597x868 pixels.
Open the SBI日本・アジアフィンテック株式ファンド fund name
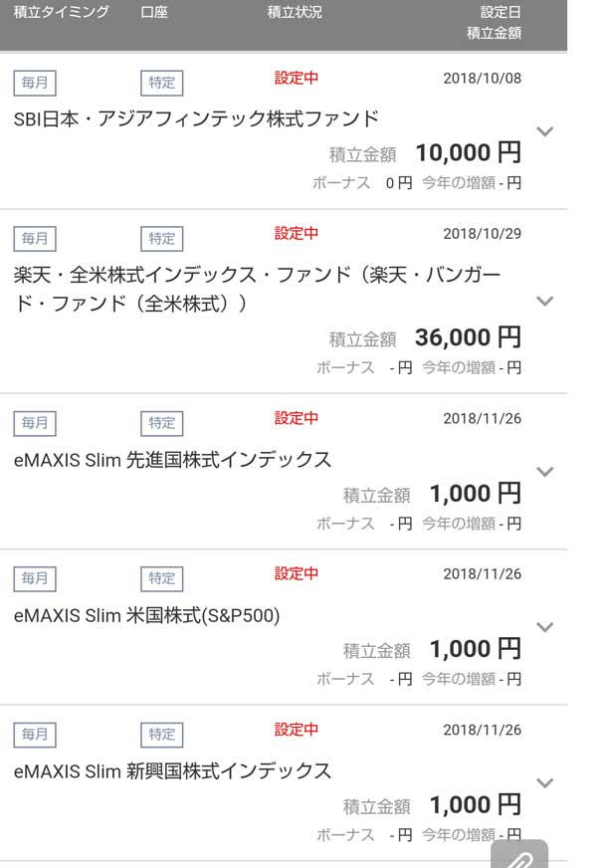[196, 118]
